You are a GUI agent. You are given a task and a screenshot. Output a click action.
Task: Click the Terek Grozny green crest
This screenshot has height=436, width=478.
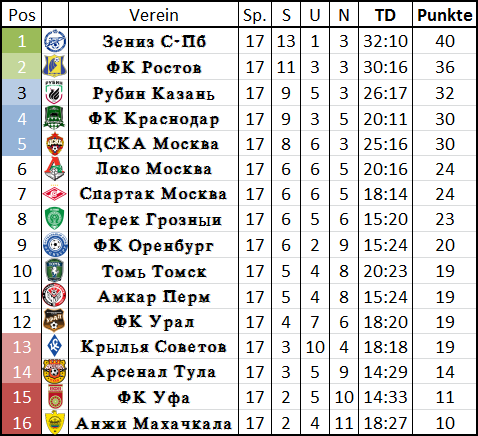click(x=55, y=219)
